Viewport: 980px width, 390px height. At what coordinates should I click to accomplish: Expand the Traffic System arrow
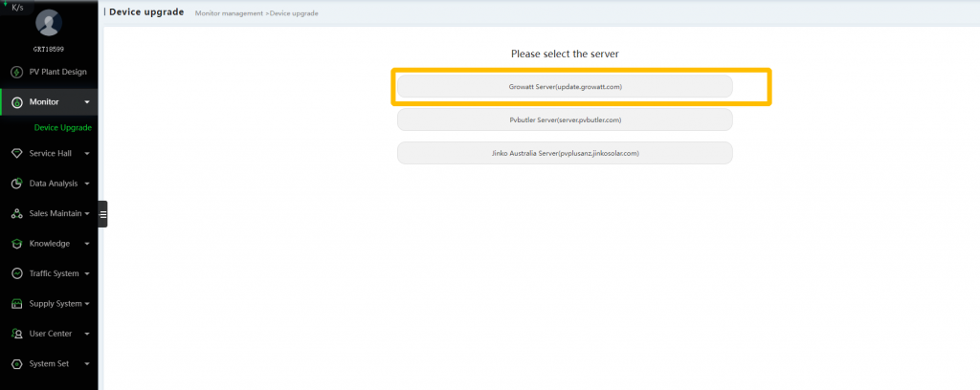(x=87, y=274)
